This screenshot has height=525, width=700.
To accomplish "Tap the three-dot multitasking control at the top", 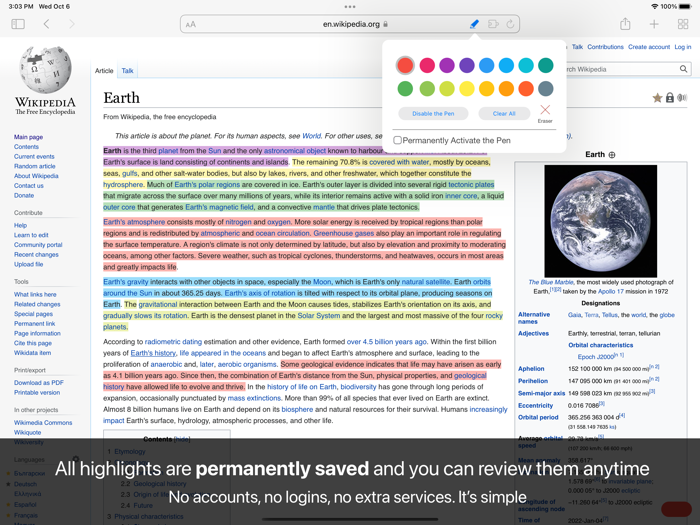I will (350, 7).
